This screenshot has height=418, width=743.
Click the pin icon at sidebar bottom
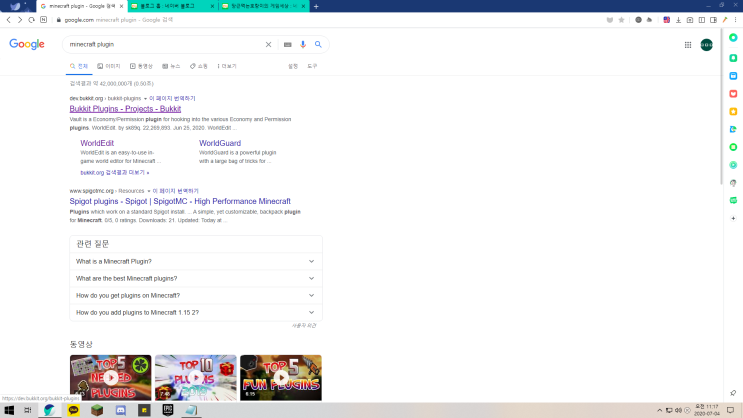coord(733,393)
